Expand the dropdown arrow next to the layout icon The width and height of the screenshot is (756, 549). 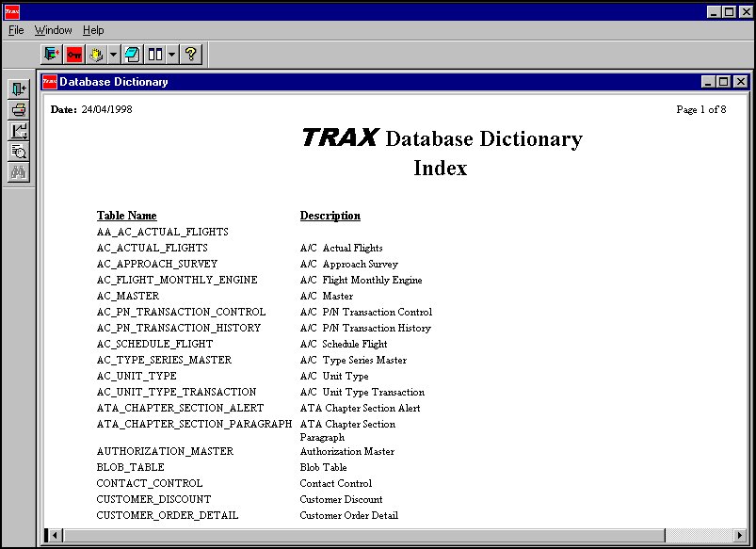click(x=172, y=54)
